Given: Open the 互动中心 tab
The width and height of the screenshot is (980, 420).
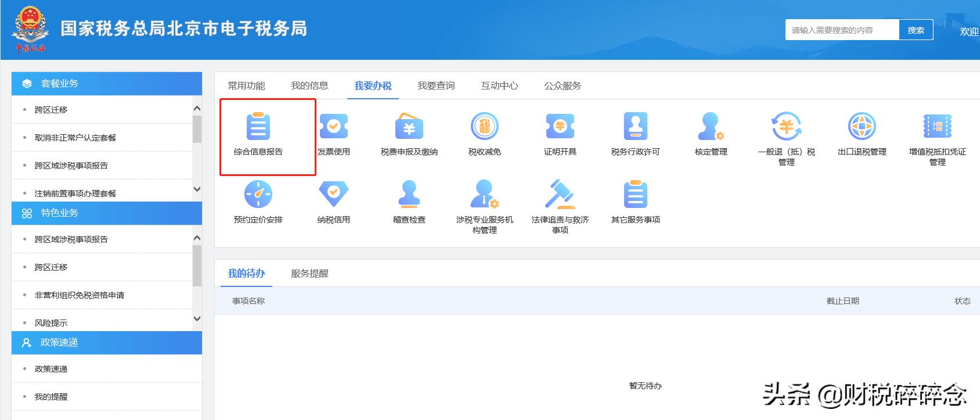Looking at the screenshot, I should tap(499, 85).
